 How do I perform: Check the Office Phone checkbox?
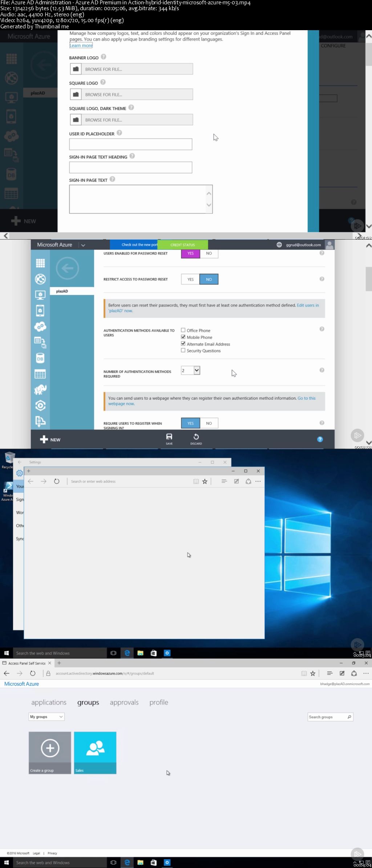[183, 330]
